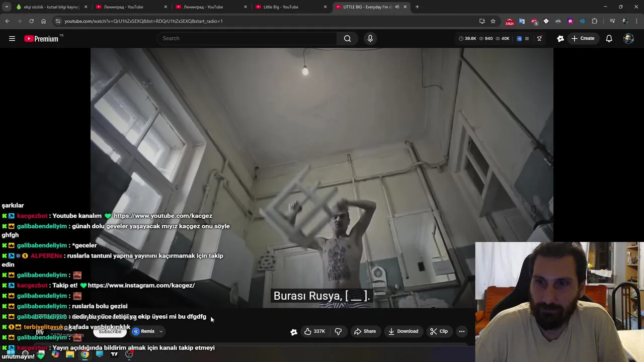
Task: Open YouTube account avatar menu
Action: [628, 38]
